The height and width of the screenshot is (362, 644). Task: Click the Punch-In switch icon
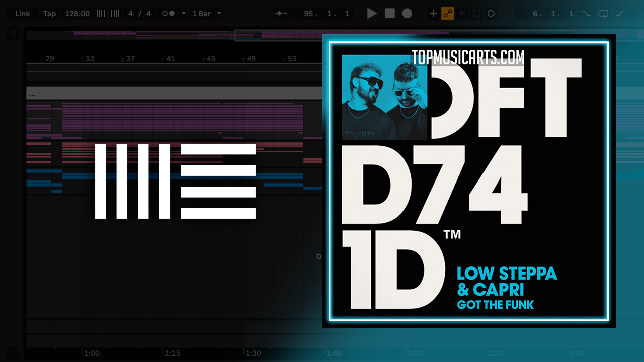[586, 14]
